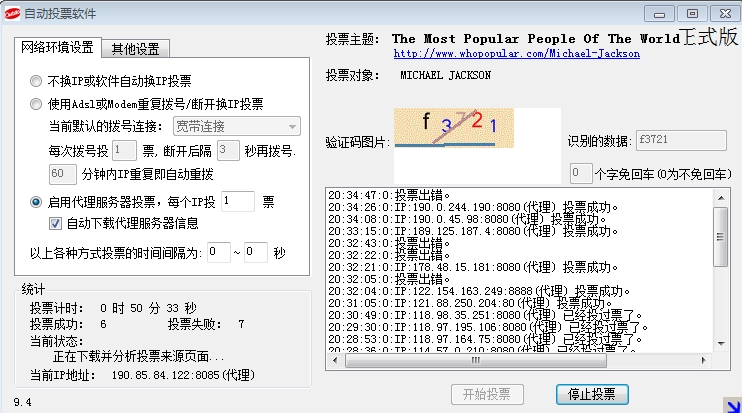Open the whopopular.com Michael-Jackson link

point(516,53)
